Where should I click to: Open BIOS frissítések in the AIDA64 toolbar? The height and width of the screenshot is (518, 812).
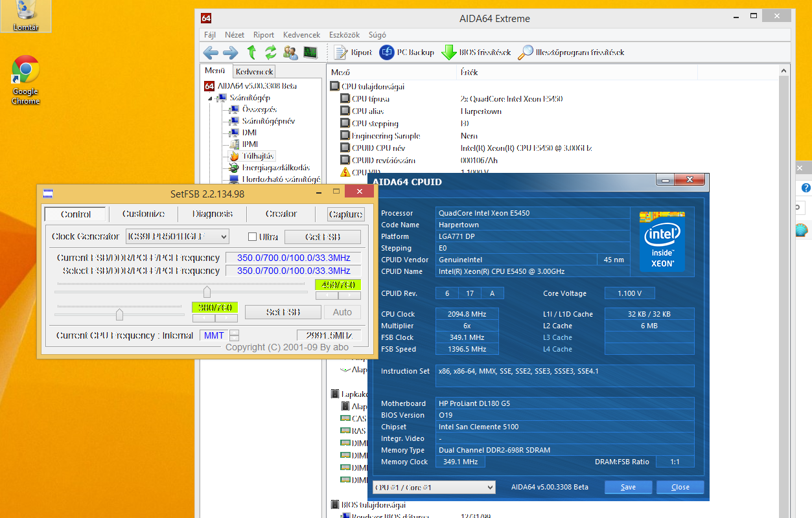coord(476,53)
